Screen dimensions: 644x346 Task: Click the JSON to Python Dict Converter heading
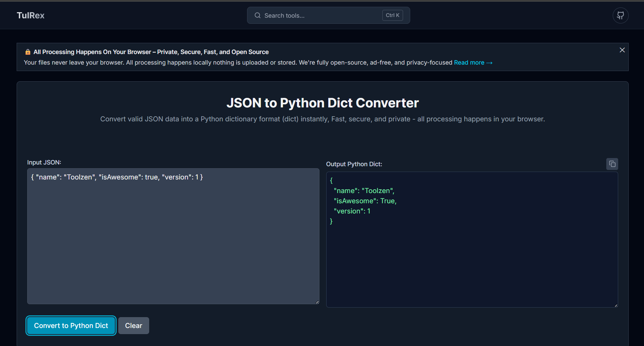[x=323, y=103]
